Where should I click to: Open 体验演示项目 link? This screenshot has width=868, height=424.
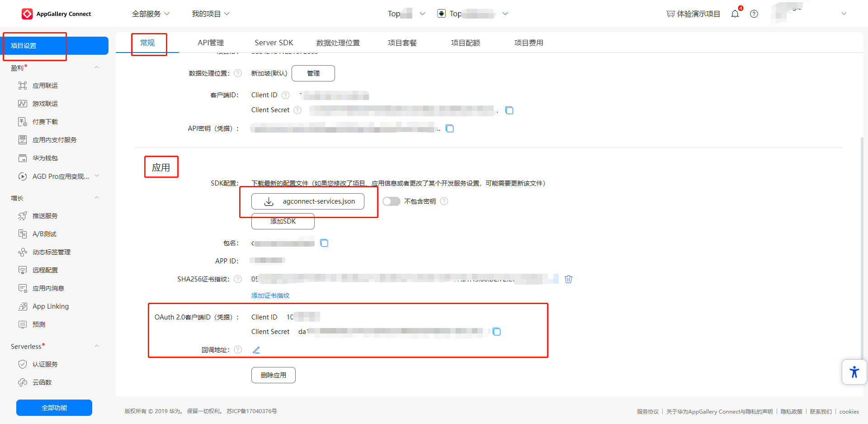click(693, 14)
